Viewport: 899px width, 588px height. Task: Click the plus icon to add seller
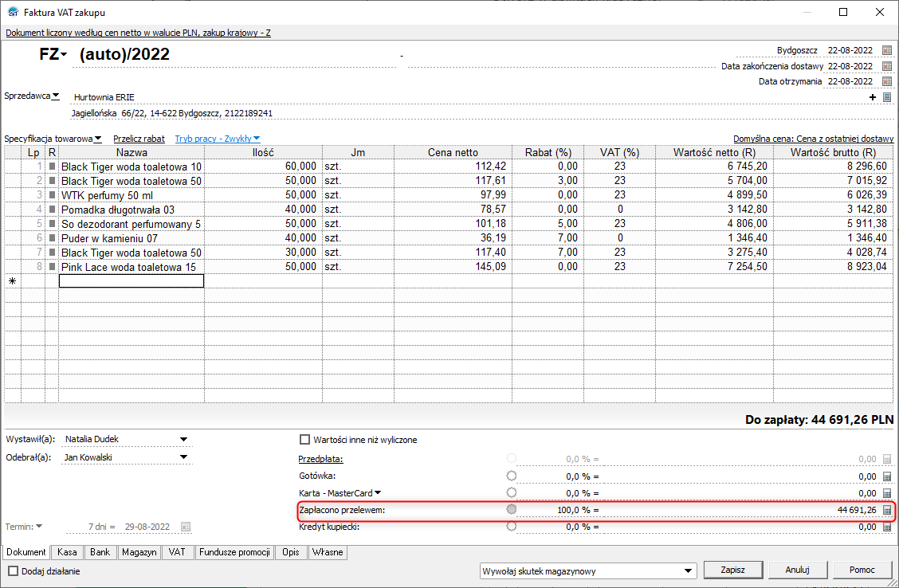873,97
